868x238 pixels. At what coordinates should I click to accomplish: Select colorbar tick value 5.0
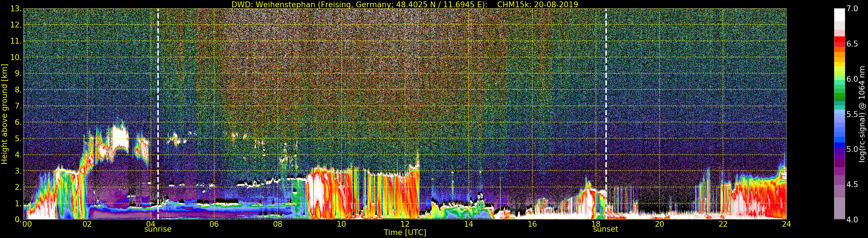coord(852,149)
